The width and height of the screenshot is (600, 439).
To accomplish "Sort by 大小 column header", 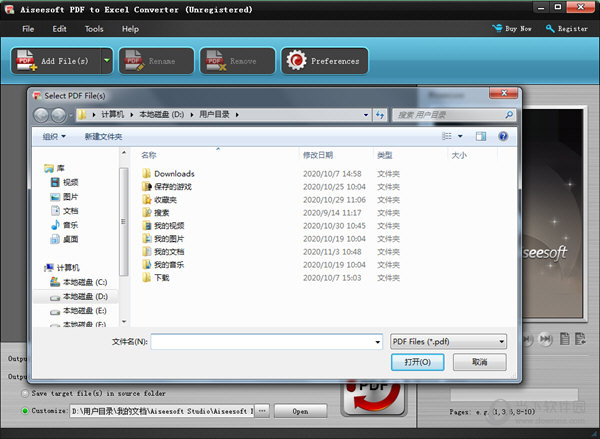I will (x=459, y=155).
